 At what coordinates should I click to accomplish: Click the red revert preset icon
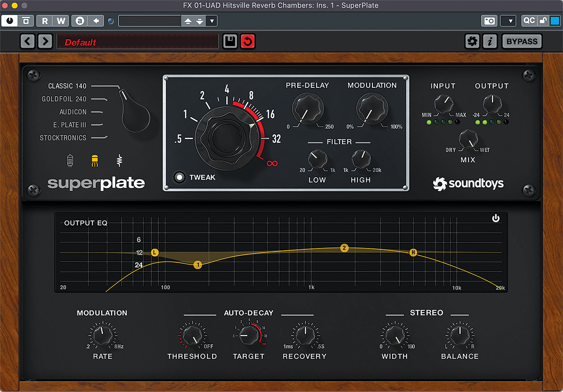pos(248,41)
